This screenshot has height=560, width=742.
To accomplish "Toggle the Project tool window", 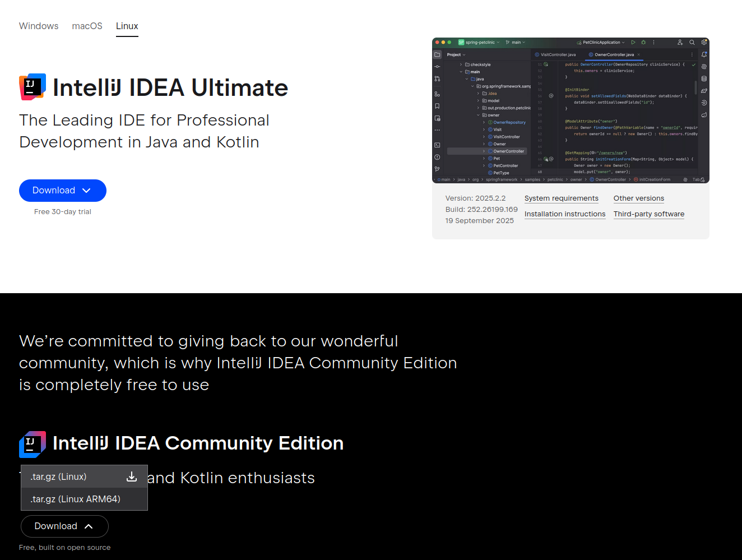I will pos(437,54).
